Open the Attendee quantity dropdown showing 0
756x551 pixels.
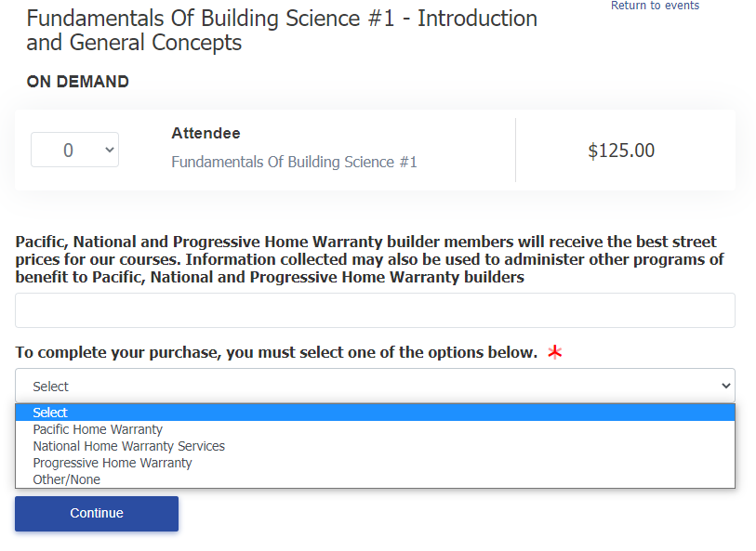click(x=74, y=150)
